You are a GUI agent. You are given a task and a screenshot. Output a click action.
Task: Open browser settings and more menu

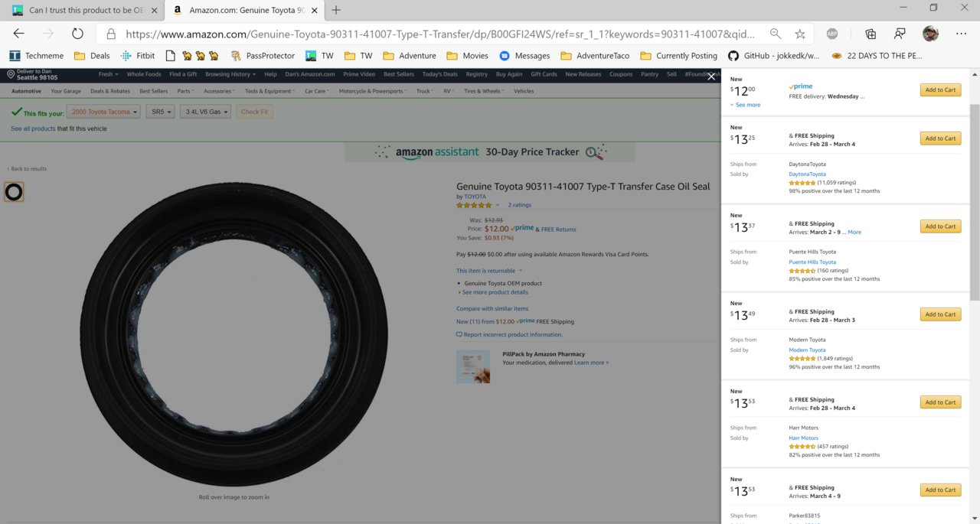point(961,34)
